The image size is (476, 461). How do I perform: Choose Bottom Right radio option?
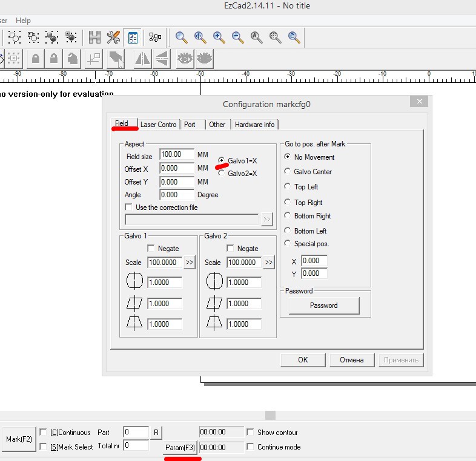point(287,215)
